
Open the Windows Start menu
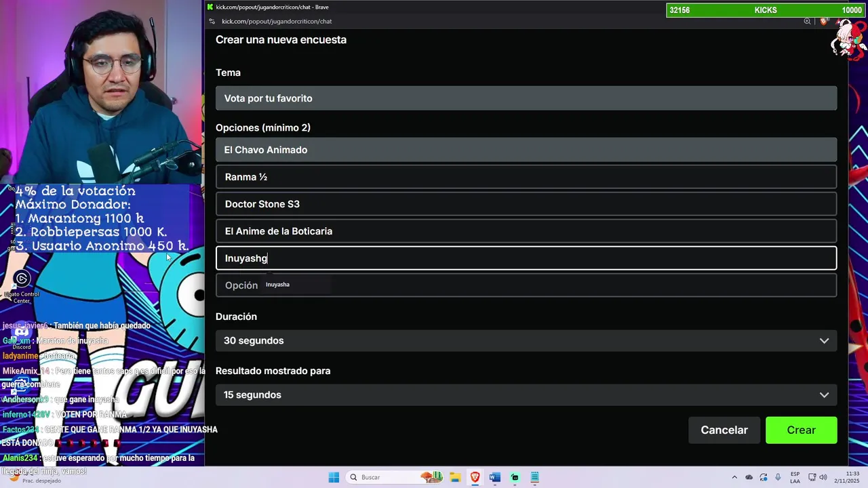tap(334, 477)
